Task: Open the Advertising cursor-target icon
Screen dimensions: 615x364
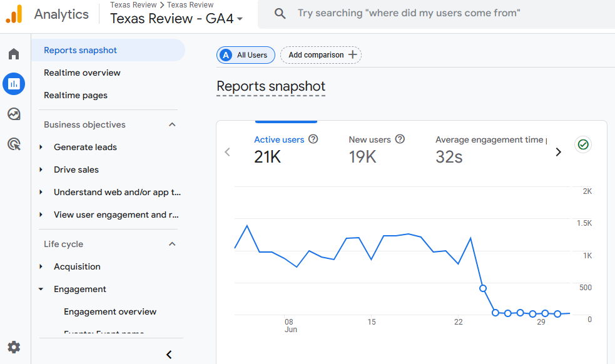Action: tap(14, 144)
